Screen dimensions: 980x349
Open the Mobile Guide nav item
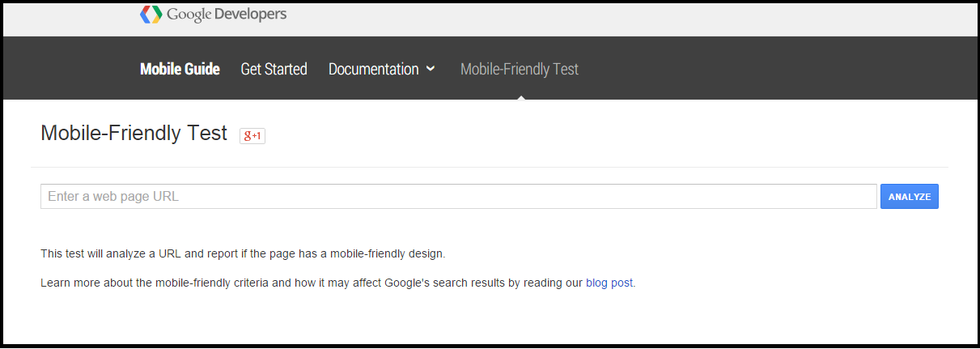180,69
